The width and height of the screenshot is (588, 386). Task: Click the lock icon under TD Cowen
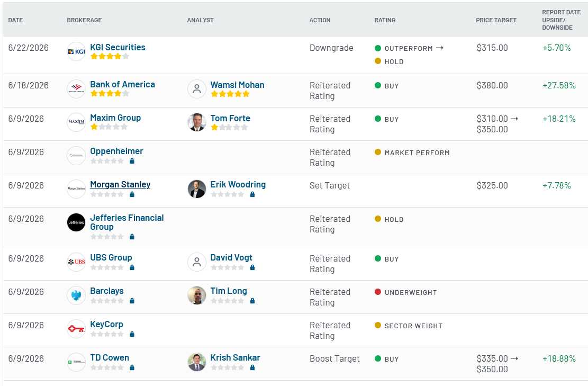pos(132,367)
